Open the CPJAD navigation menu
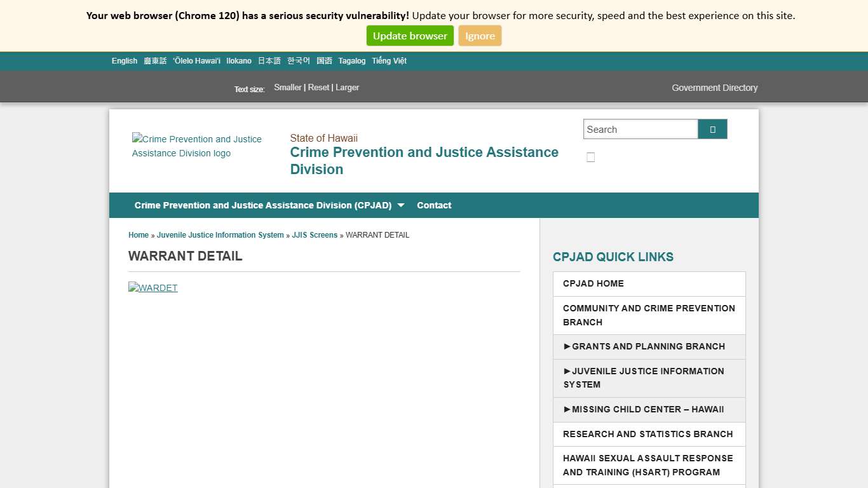The image size is (868, 488). [263, 205]
